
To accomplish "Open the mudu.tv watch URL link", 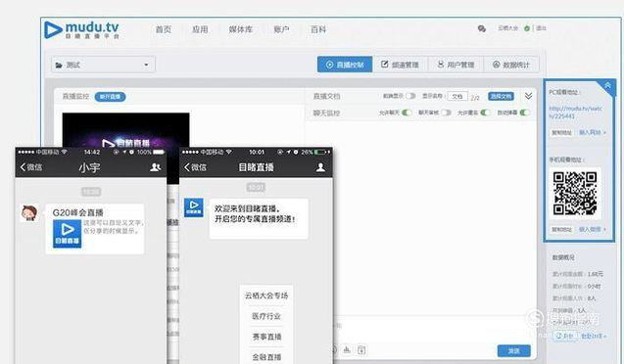I will point(575,113).
